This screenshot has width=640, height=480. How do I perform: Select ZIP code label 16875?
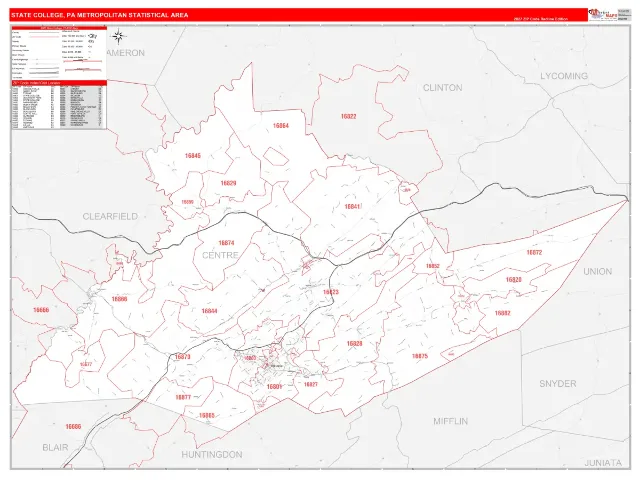point(420,356)
